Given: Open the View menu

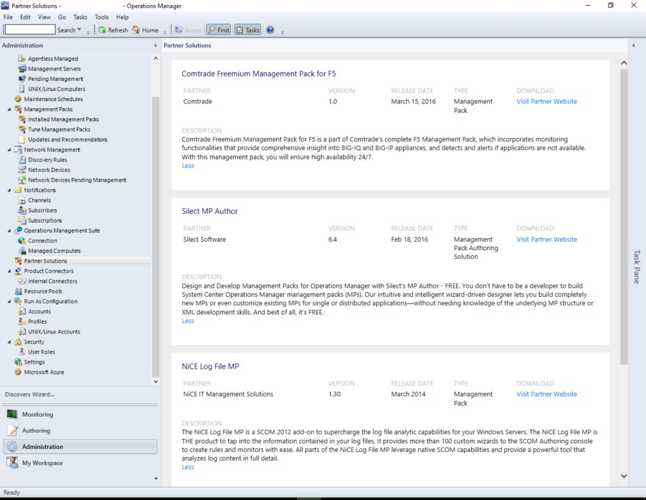Looking at the screenshot, I should click(44, 17).
